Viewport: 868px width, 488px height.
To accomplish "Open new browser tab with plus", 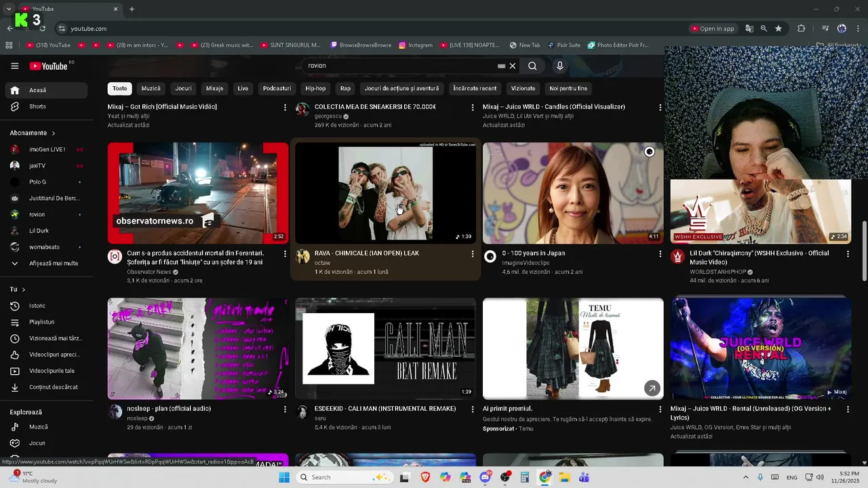I will pos(132,9).
